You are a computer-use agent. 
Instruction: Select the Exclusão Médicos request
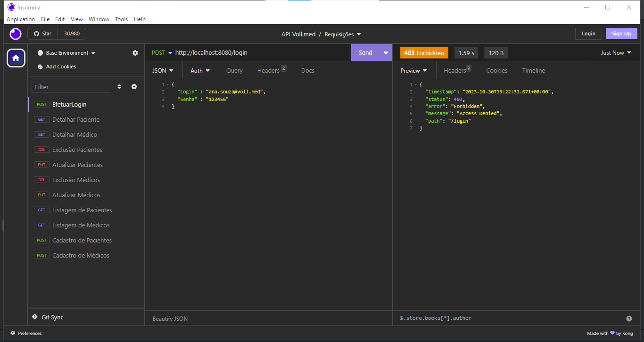pyautogui.click(x=86, y=180)
